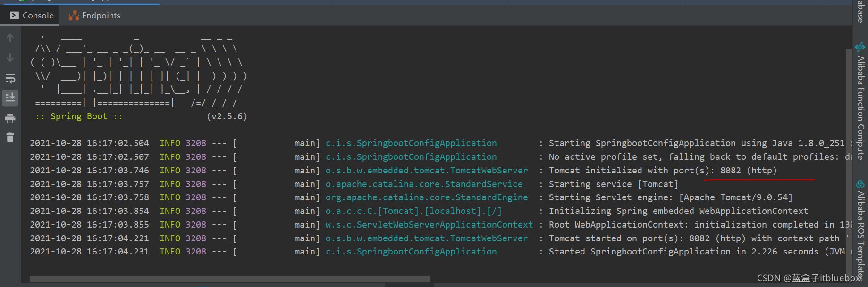Click c.i.s.SpringbootConfigApplication link at 16:17:02.504
Screen dimensions: 868x287
click(411, 143)
